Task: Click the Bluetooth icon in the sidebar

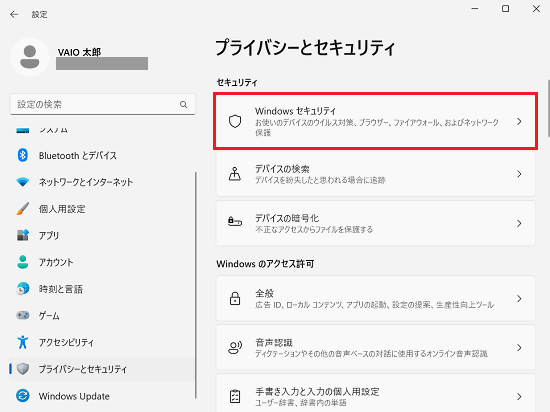Action: [x=23, y=155]
